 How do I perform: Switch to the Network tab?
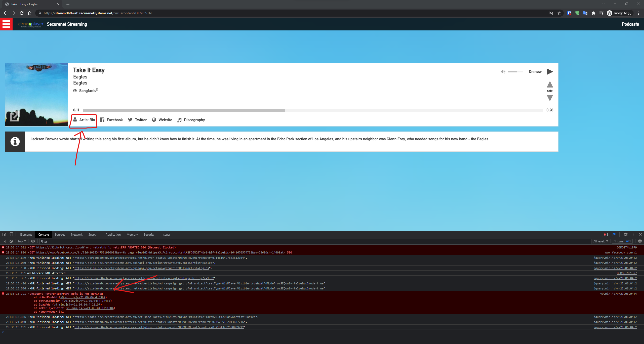[76, 234]
